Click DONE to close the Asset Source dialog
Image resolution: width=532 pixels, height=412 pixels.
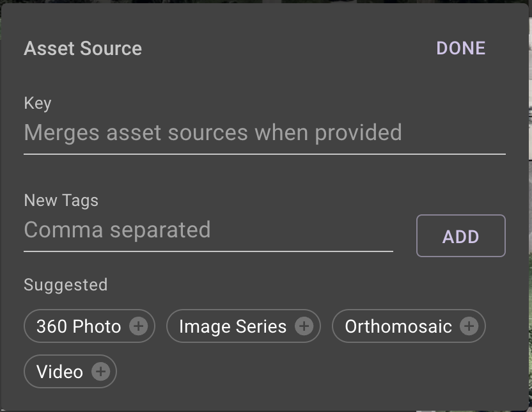pos(460,48)
